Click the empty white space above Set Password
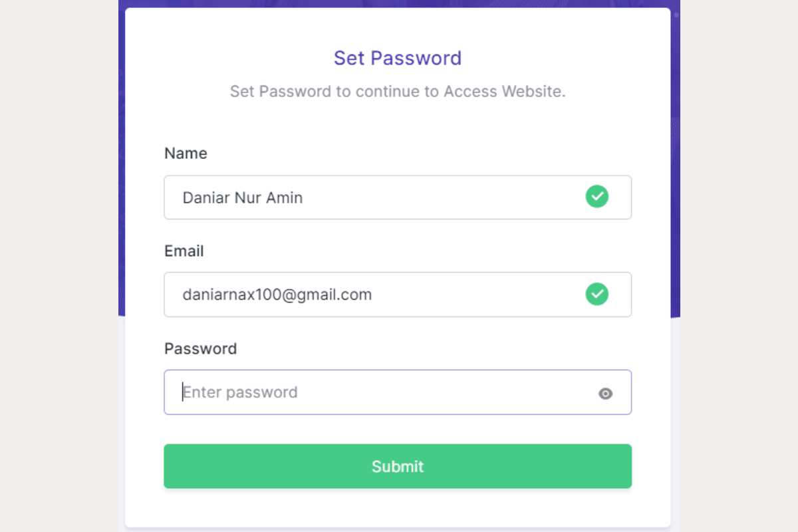The image size is (798, 532). tap(398, 25)
